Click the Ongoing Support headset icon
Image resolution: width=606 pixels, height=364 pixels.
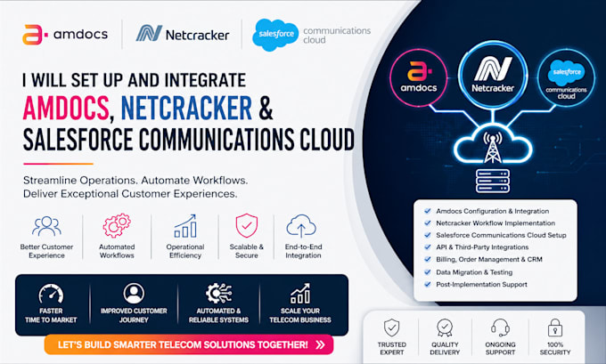(501, 328)
